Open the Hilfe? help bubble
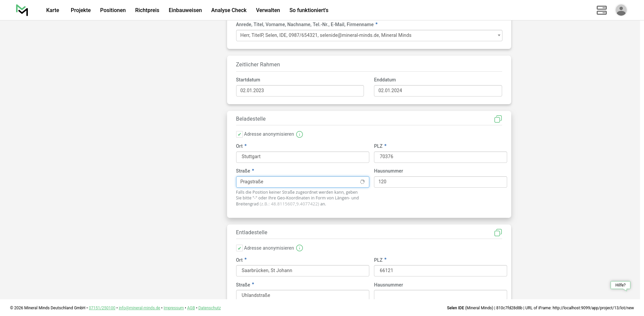The image size is (644, 316). [620, 285]
